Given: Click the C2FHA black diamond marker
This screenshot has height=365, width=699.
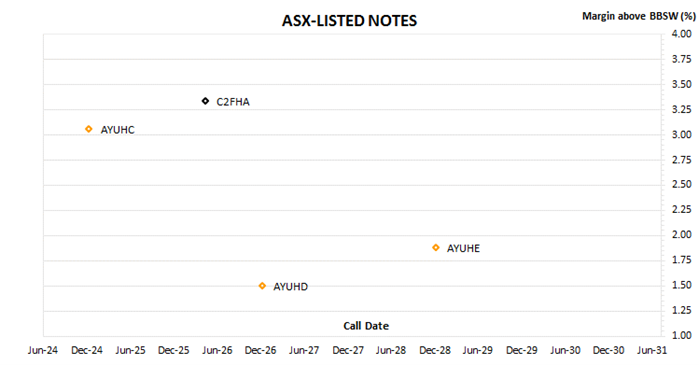Looking at the screenshot, I should pos(205,101).
